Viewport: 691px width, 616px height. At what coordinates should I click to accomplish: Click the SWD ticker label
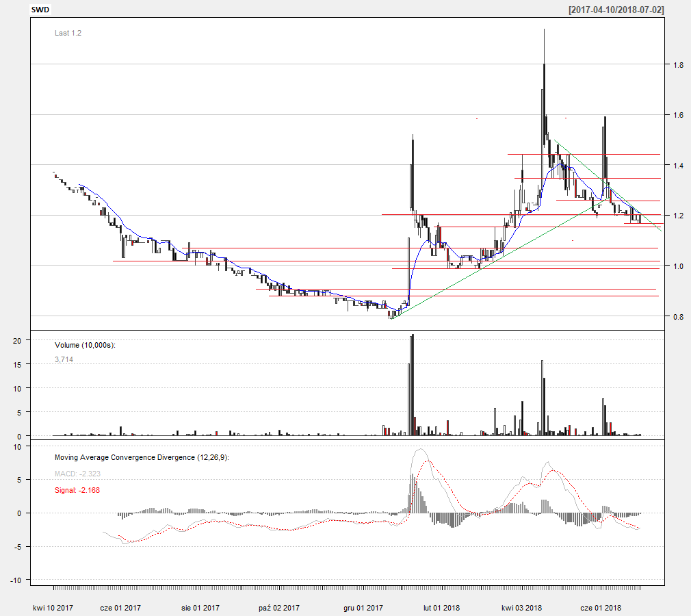click(x=40, y=10)
